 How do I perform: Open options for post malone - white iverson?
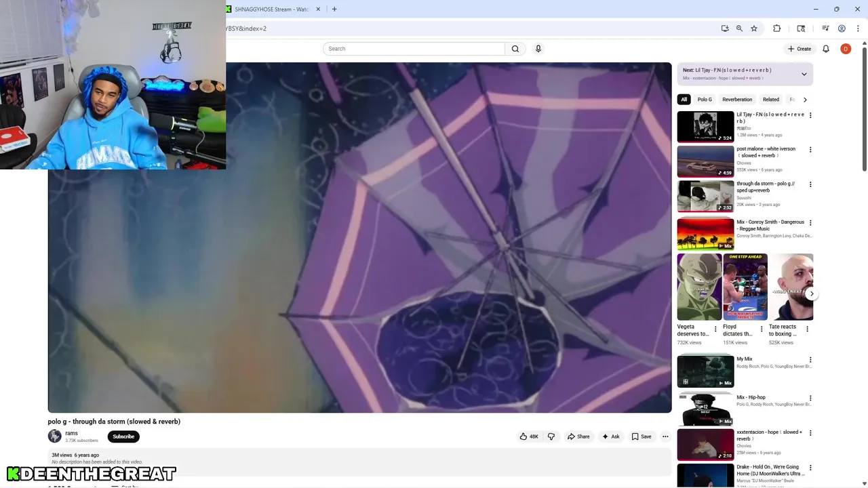[810, 150]
